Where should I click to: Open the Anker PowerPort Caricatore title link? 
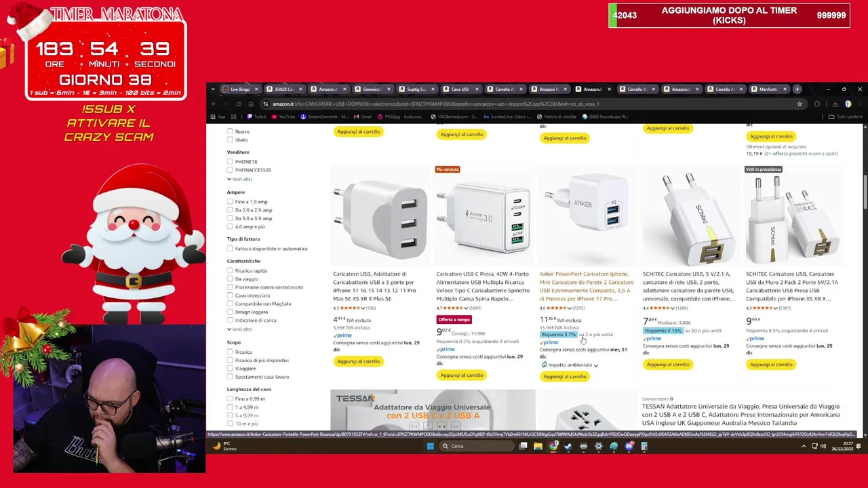pos(587,286)
